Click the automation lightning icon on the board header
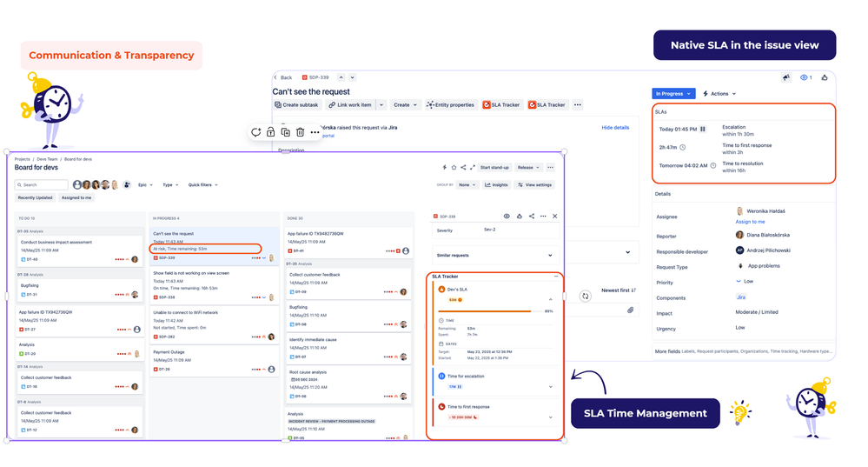Viewport: 868px width, 467px height. point(444,167)
